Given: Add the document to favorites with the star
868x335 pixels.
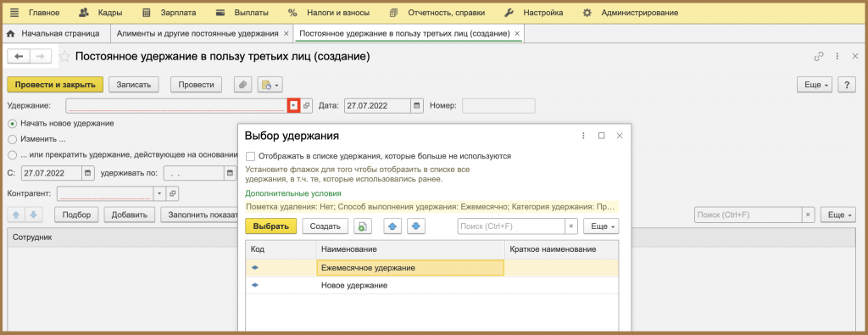Looking at the screenshot, I should coord(64,57).
